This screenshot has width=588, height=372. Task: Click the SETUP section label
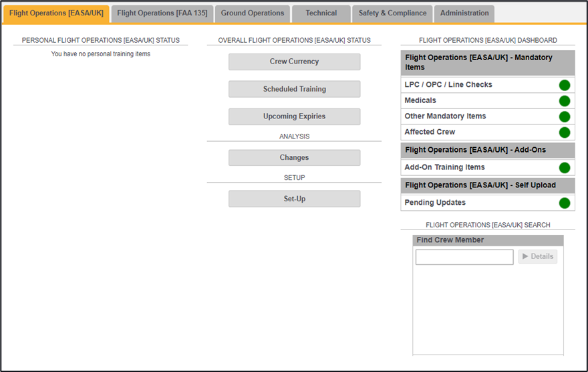pos(295,178)
